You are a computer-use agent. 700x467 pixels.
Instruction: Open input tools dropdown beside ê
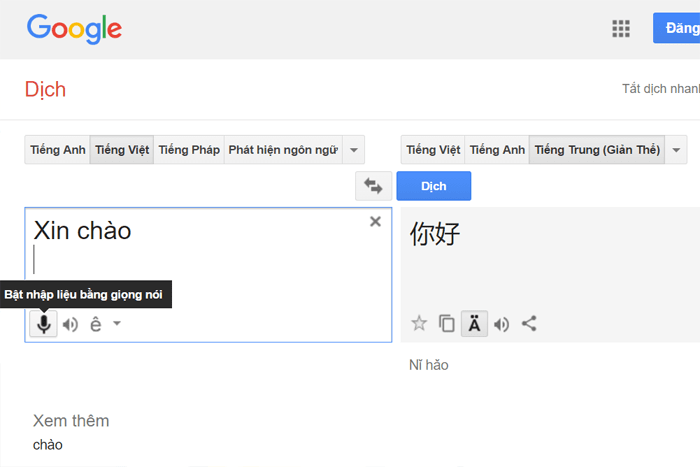tap(117, 323)
